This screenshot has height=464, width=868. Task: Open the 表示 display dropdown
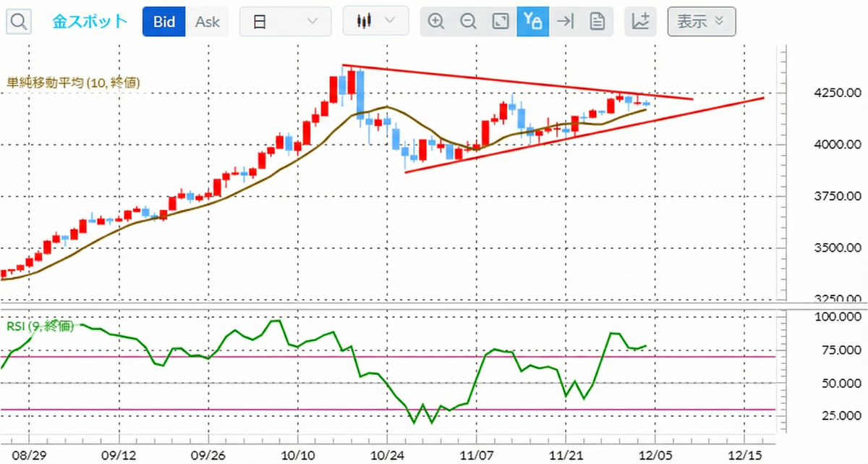pos(702,22)
